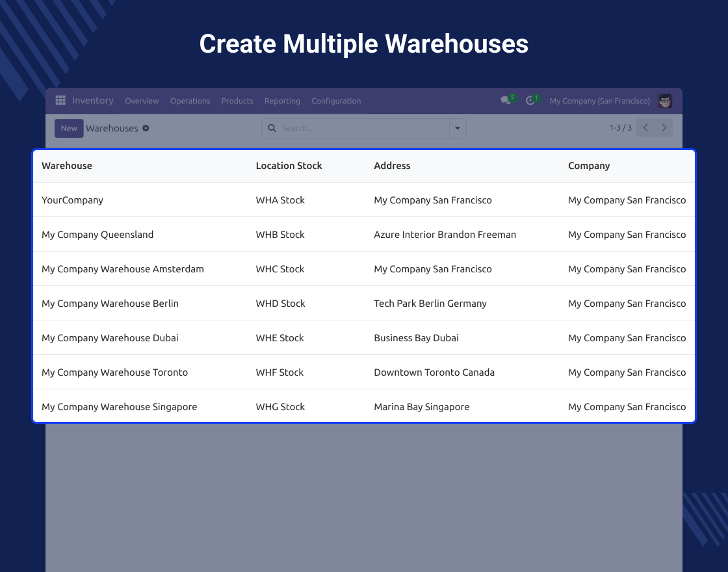
Task: Open the YourCompany warehouse row
Action: [364, 200]
